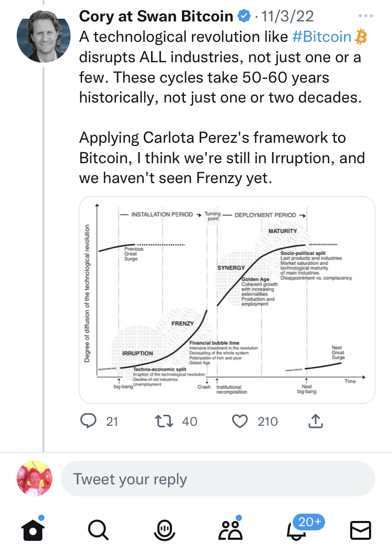Image resolution: width=392 pixels, height=556 pixels.
Task: Open the Spaces microphone tab
Action: click(164, 530)
